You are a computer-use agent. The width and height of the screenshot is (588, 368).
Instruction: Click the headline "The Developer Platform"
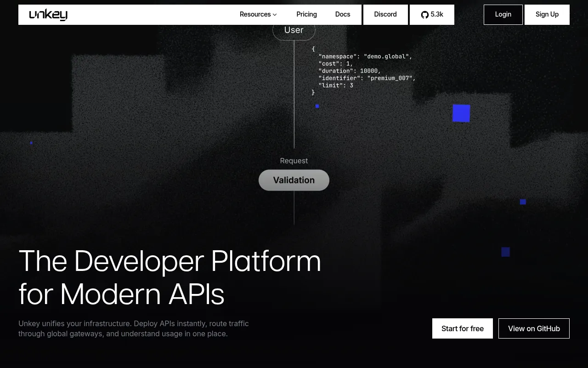170,261
